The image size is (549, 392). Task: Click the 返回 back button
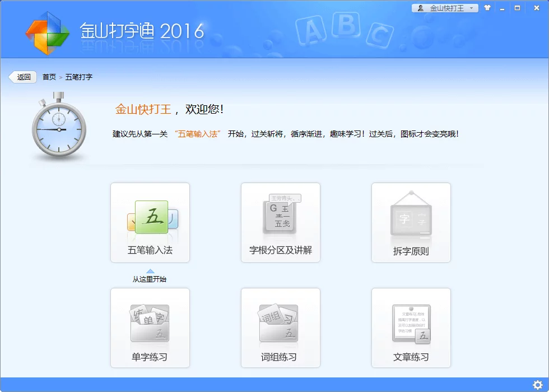23,77
